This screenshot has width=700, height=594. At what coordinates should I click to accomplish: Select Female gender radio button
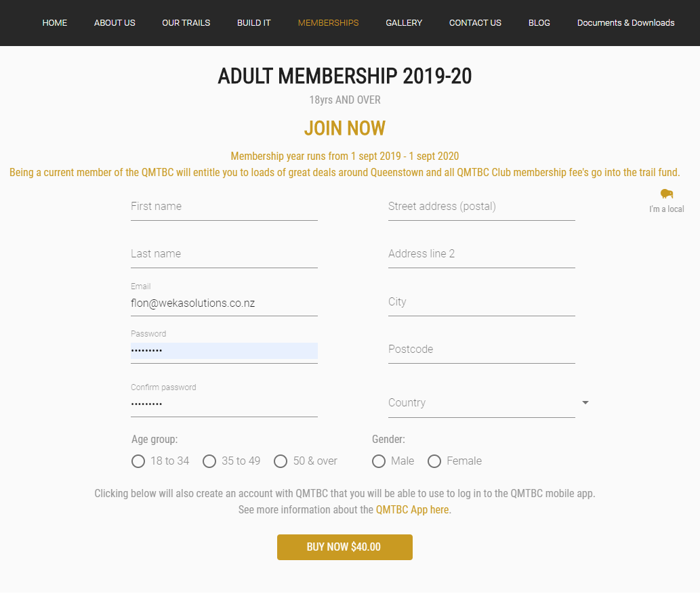coord(434,461)
